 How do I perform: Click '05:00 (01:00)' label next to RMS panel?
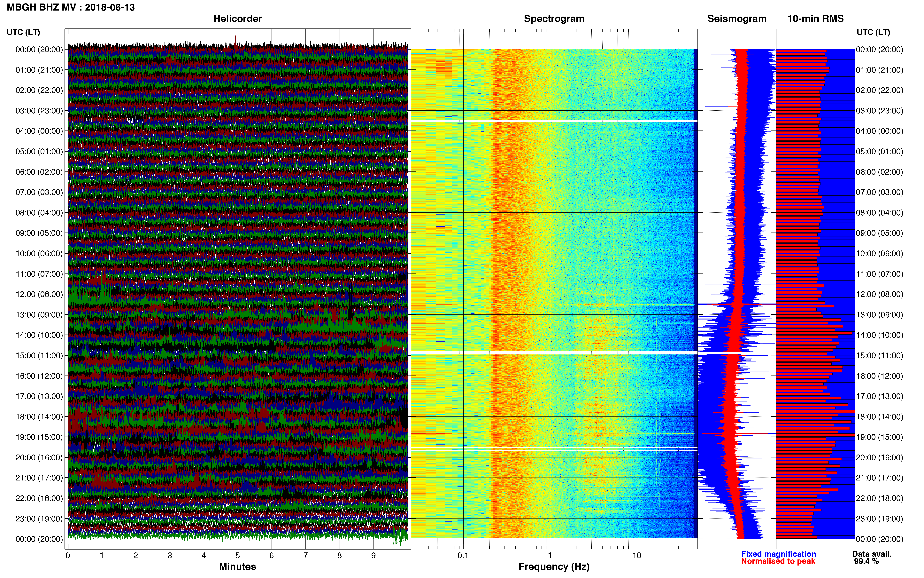pyautogui.click(x=880, y=151)
